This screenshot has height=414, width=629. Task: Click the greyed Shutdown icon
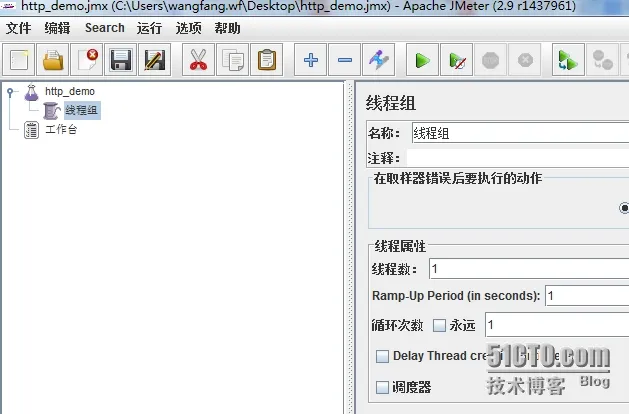tap(525, 60)
